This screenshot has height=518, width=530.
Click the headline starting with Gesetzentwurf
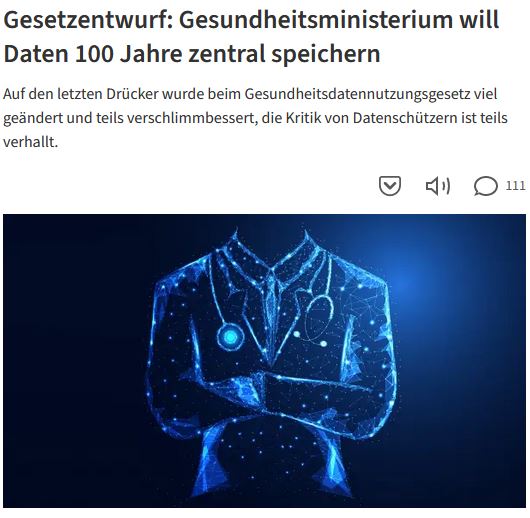click(x=251, y=37)
